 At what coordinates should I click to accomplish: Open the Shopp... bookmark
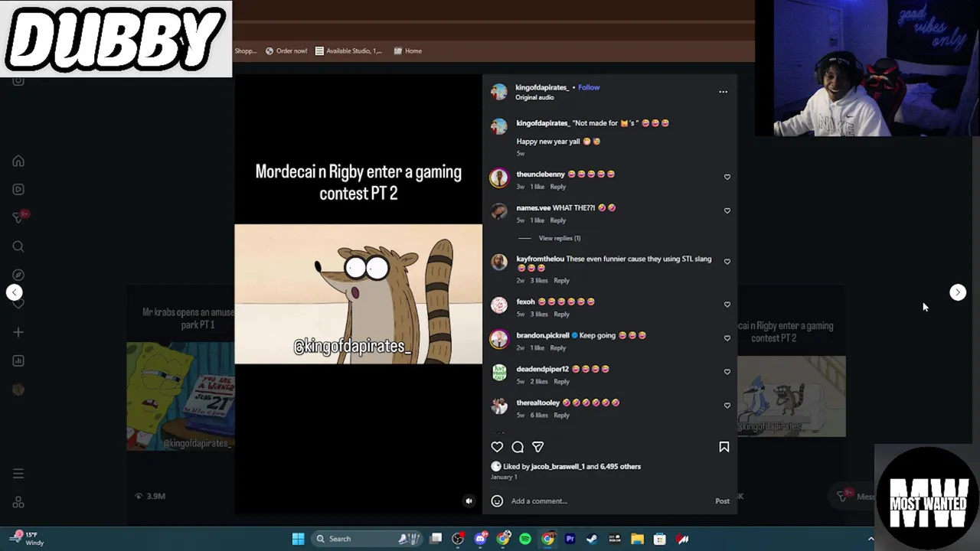click(x=246, y=51)
